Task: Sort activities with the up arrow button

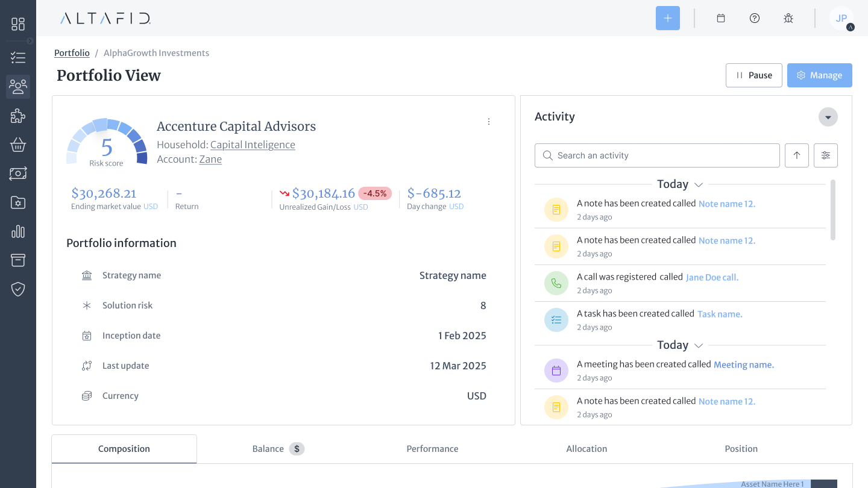Action: point(797,155)
